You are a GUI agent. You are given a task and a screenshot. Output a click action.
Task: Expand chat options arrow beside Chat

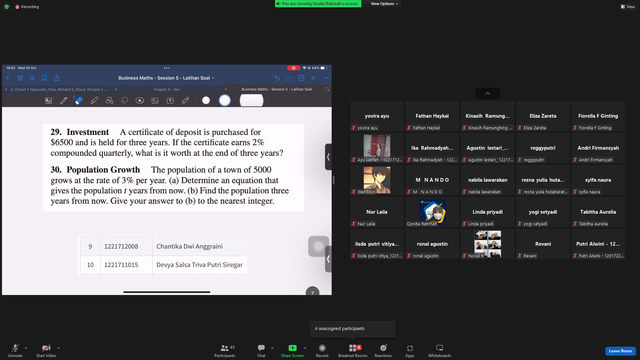coord(272,348)
